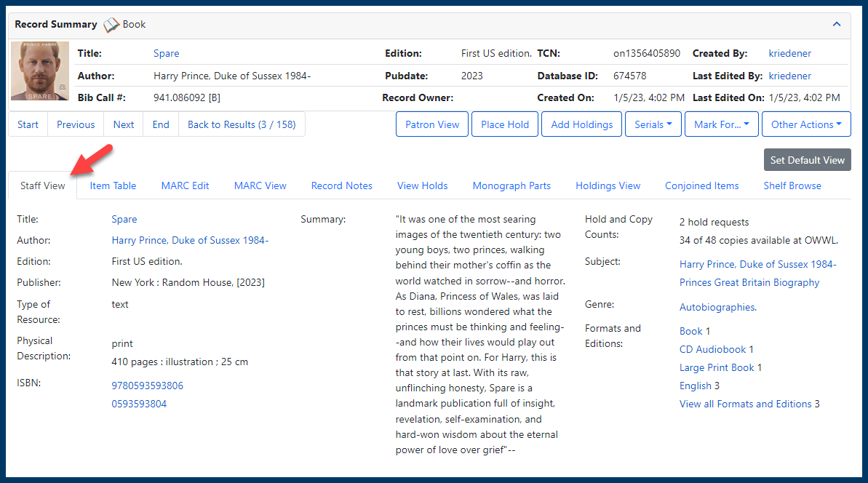The width and height of the screenshot is (868, 483).
Task: Go to Start of results
Action: click(28, 124)
